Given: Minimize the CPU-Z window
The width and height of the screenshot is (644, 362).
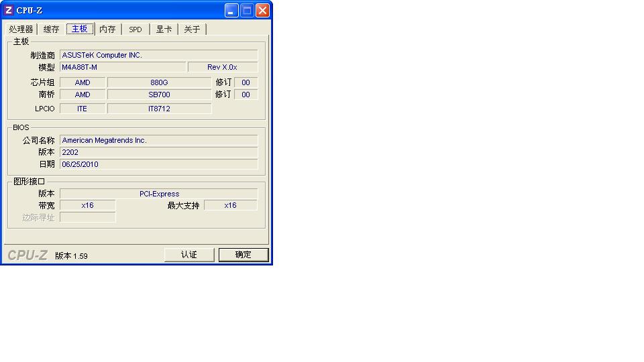Looking at the screenshot, I should pos(231,10).
